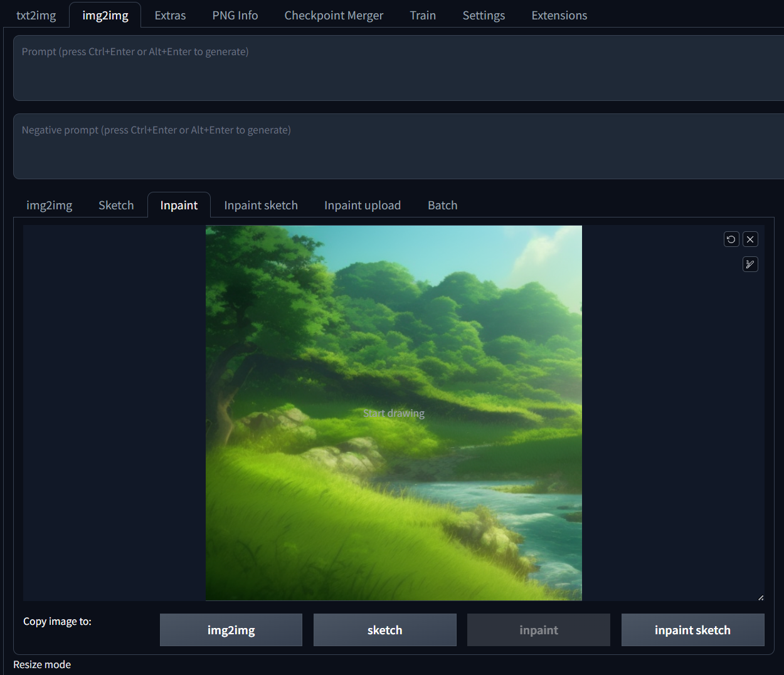Copy image to inpaint sketch button

click(x=692, y=630)
